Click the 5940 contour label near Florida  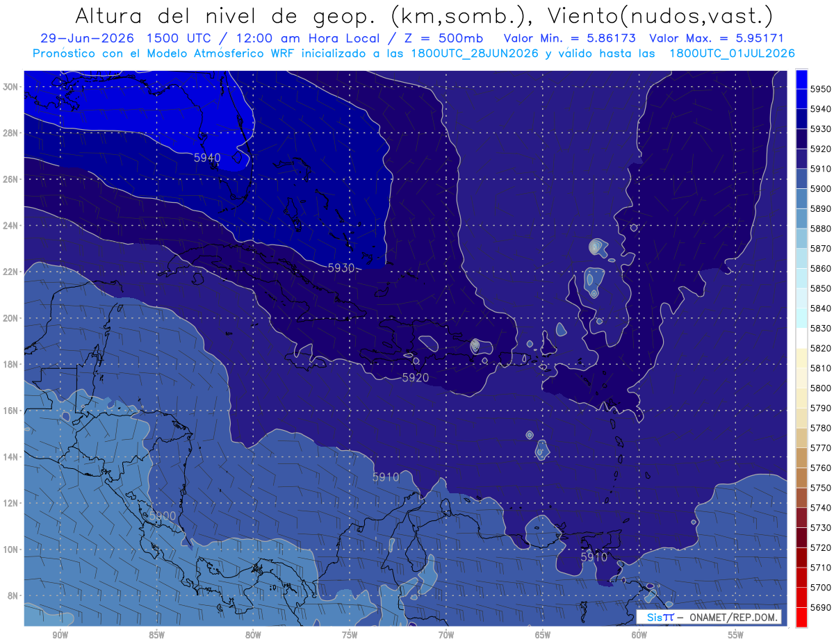(x=207, y=158)
